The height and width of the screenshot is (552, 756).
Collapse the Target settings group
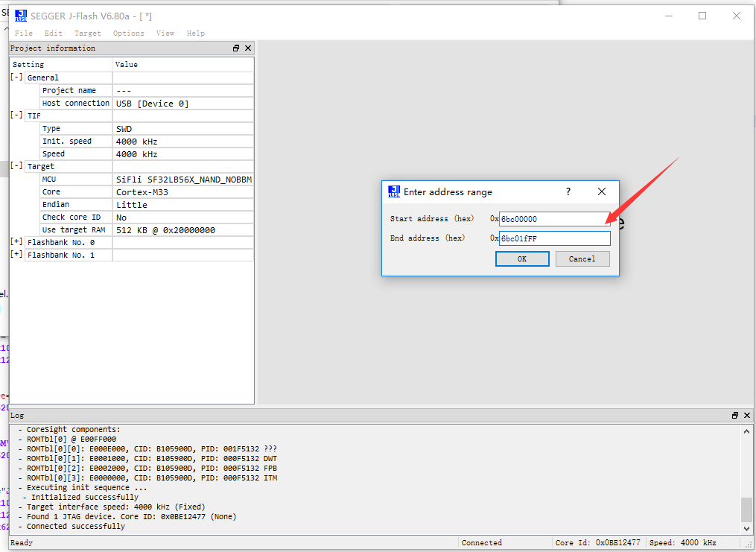click(x=16, y=166)
